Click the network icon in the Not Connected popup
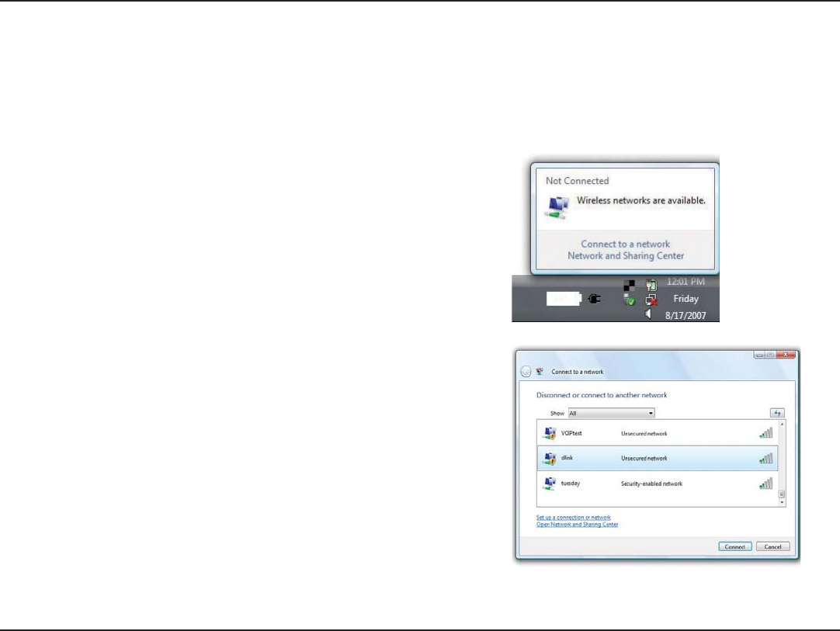The image size is (840, 631). point(557,208)
